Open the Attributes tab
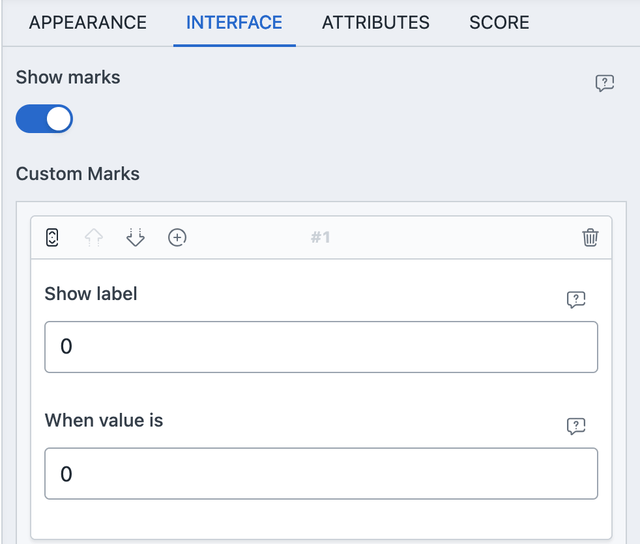The height and width of the screenshot is (544, 640). coord(376,22)
